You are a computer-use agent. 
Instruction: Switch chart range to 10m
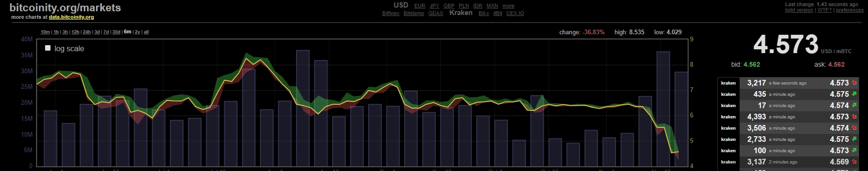45,32
